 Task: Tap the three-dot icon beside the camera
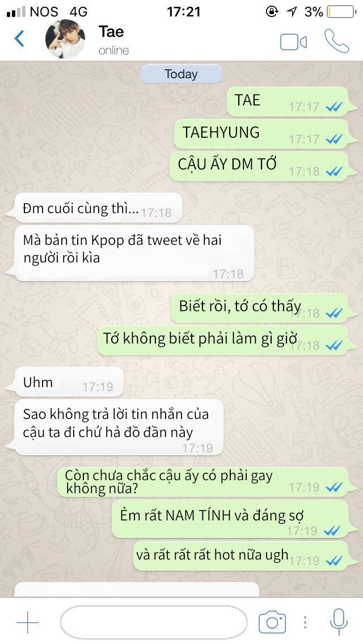(305, 622)
